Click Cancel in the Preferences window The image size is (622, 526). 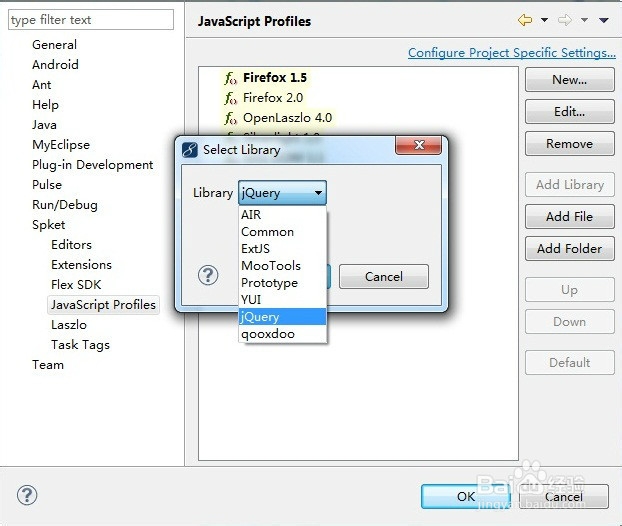tap(564, 496)
